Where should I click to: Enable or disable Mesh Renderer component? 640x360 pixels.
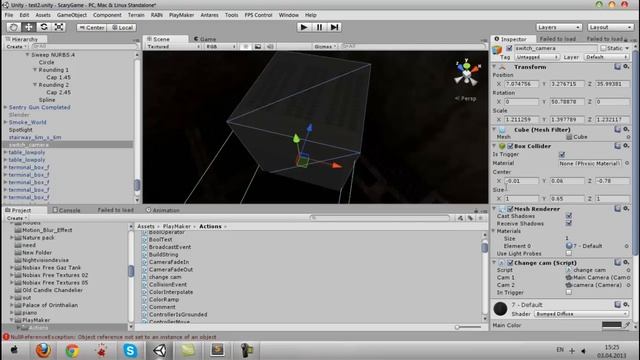click(510, 209)
